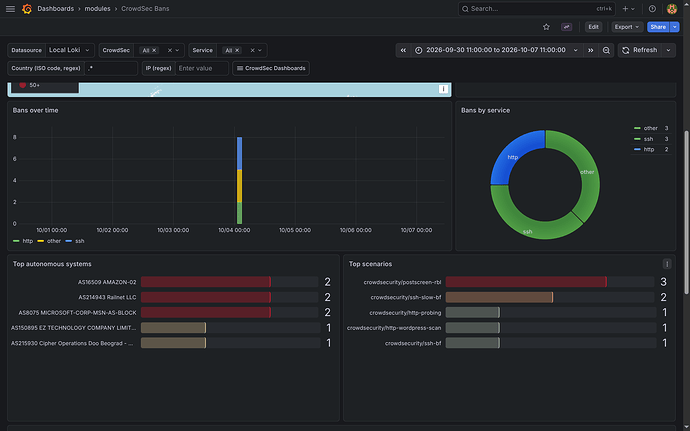Click crowdsecurity/http-wordpress-scan scenario label

coord(394,328)
